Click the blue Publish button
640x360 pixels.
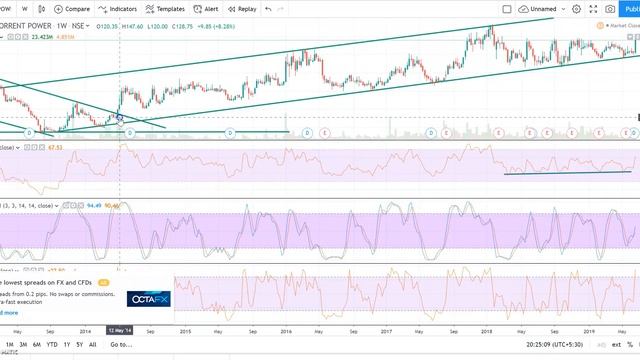click(630, 9)
